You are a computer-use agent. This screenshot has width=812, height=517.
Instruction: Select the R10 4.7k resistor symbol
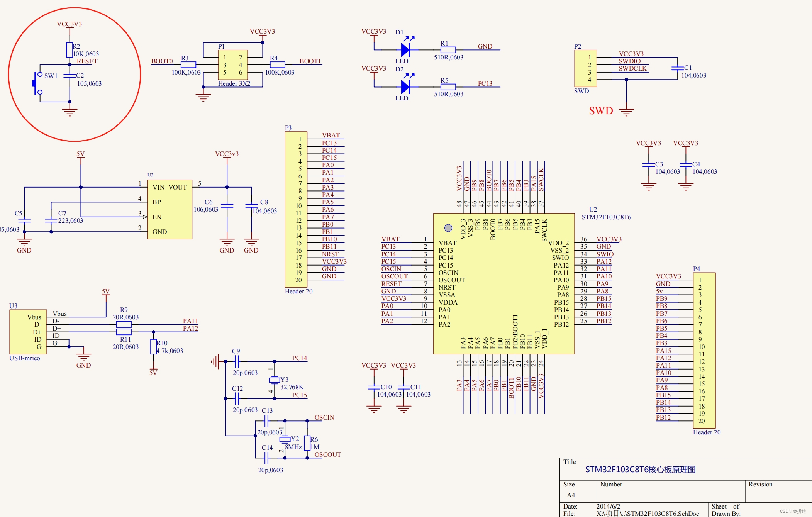click(153, 347)
